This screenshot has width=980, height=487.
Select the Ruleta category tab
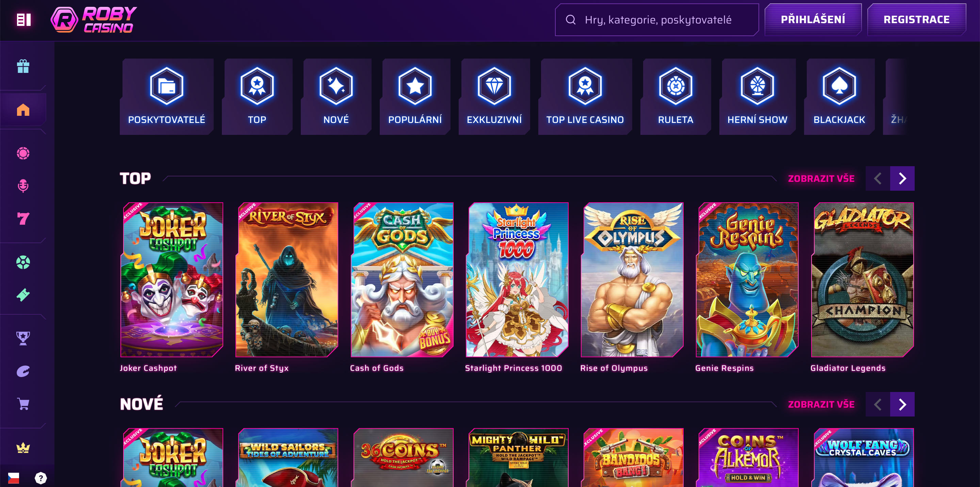click(x=675, y=97)
